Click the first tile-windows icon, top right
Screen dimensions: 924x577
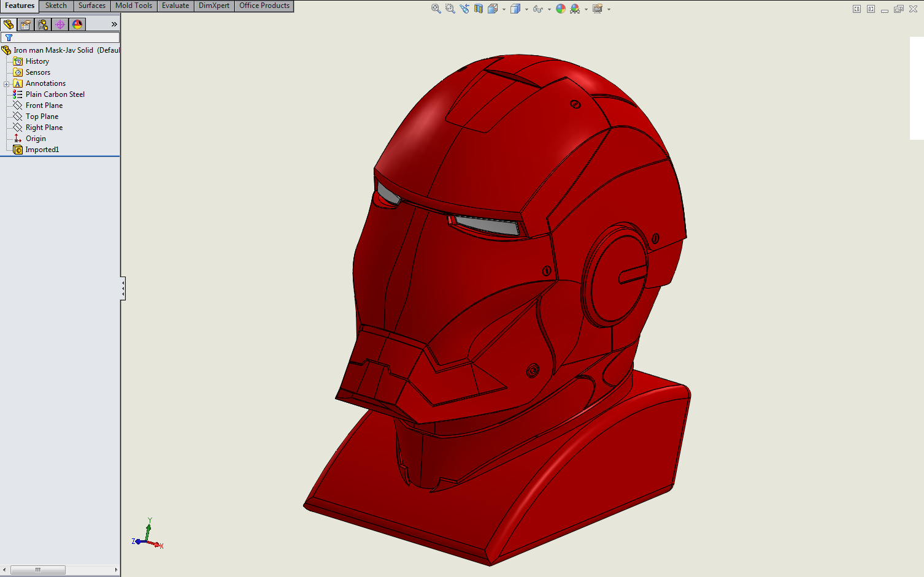pyautogui.click(x=857, y=9)
